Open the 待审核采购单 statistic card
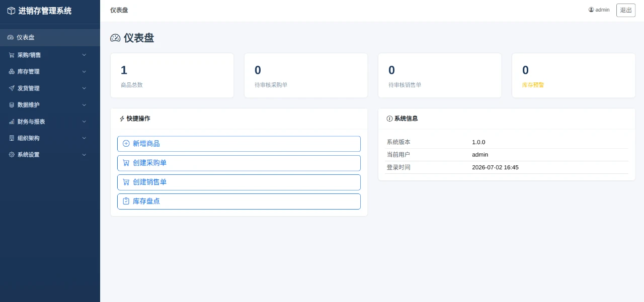The image size is (644, 302). (306, 75)
